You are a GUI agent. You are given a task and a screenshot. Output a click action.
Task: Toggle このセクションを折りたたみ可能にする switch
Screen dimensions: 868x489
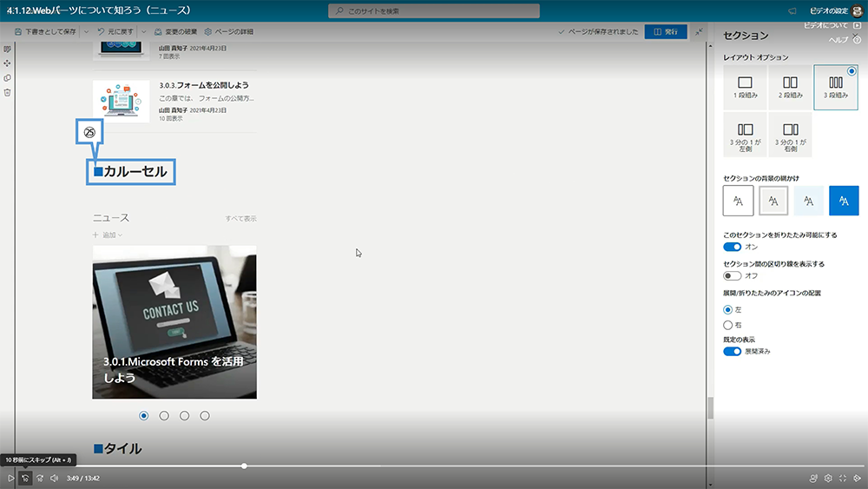(x=732, y=247)
